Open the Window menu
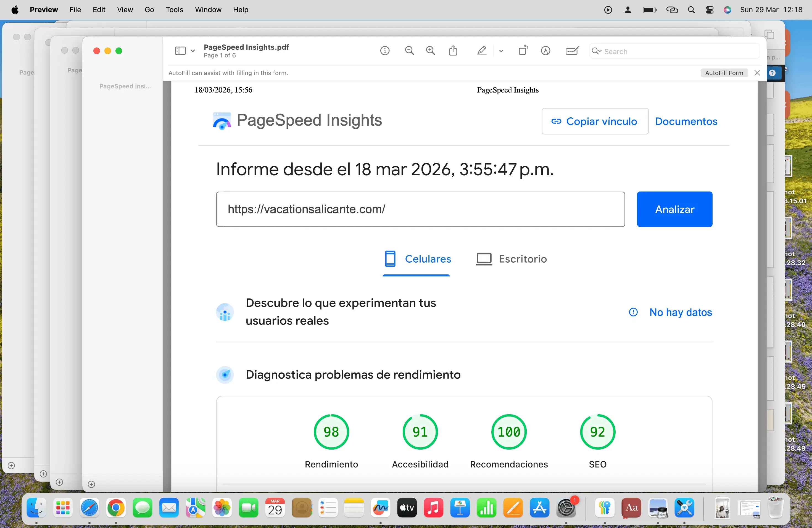 208,10
